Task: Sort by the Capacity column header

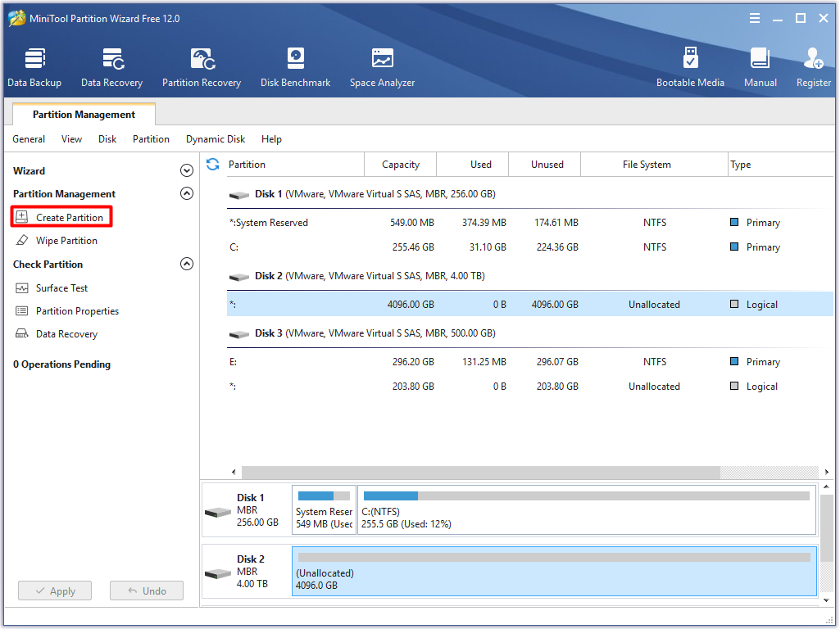Action: (400, 165)
